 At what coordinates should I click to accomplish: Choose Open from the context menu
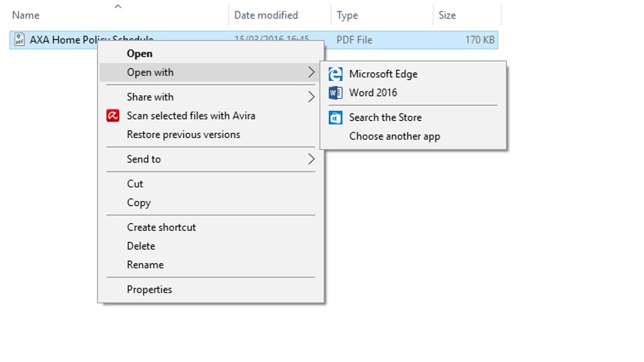click(140, 54)
